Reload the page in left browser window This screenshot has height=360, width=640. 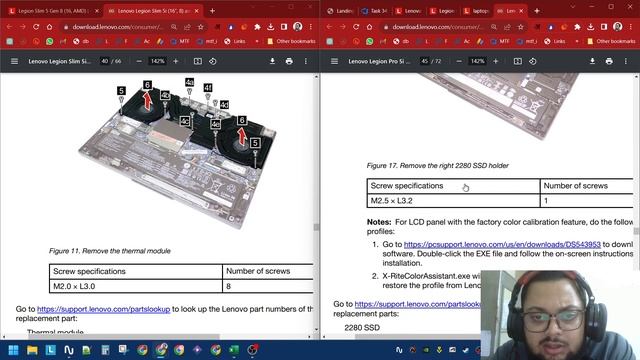pyautogui.click(x=36, y=27)
